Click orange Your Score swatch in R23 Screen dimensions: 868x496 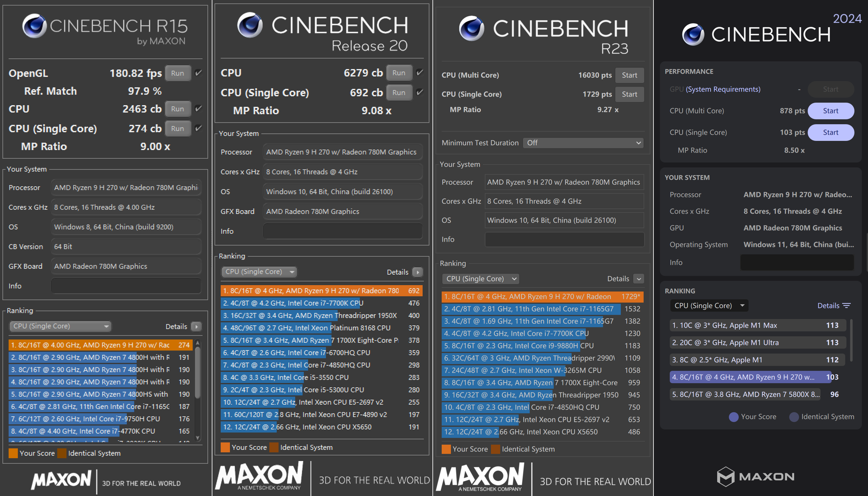pos(446,449)
